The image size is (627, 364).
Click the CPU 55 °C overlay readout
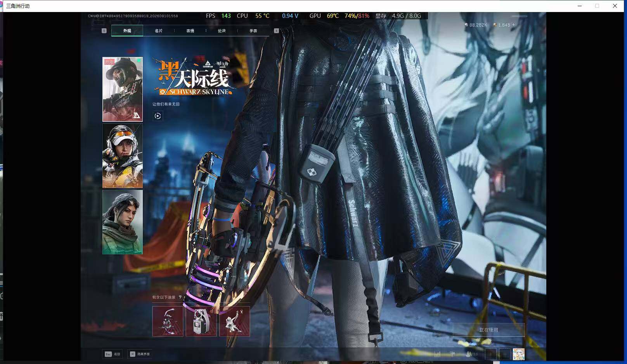tap(253, 16)
